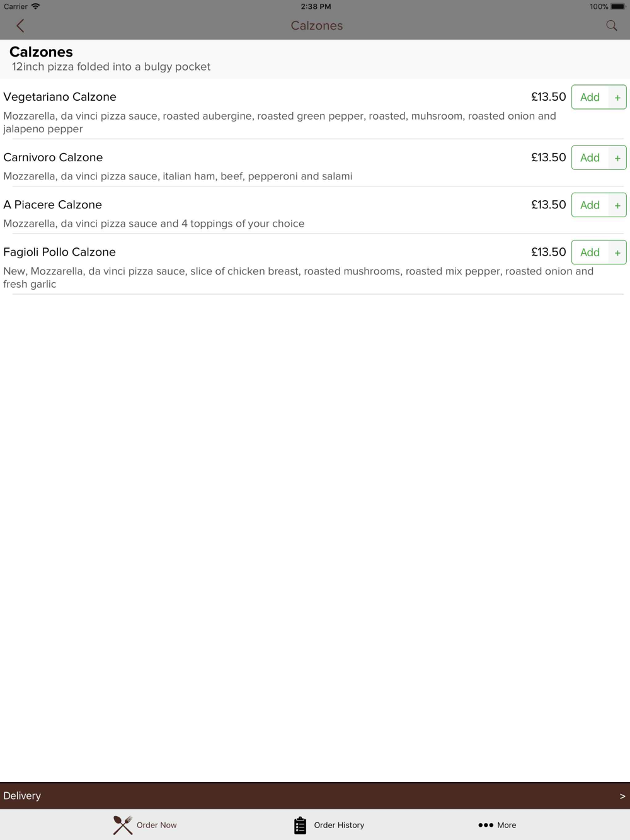Tap the Order Now fork and knife icon
This screenshot has height=840, width=630.
[123, 825]
